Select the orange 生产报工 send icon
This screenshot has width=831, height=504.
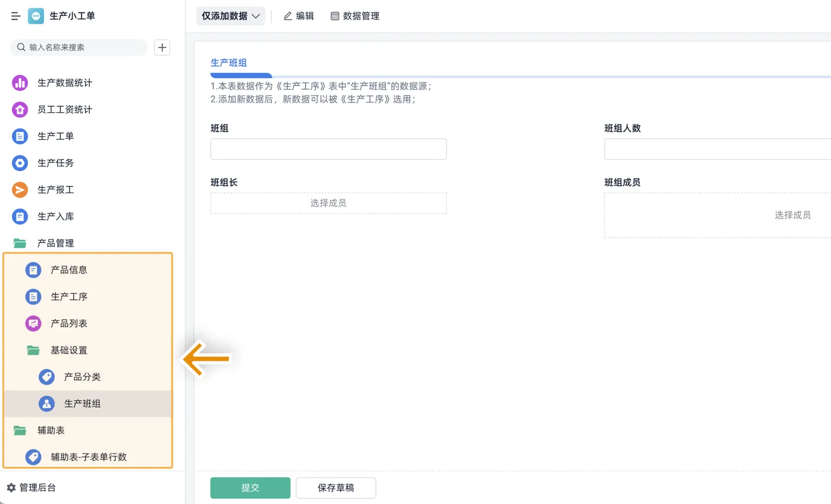(20, 190)
